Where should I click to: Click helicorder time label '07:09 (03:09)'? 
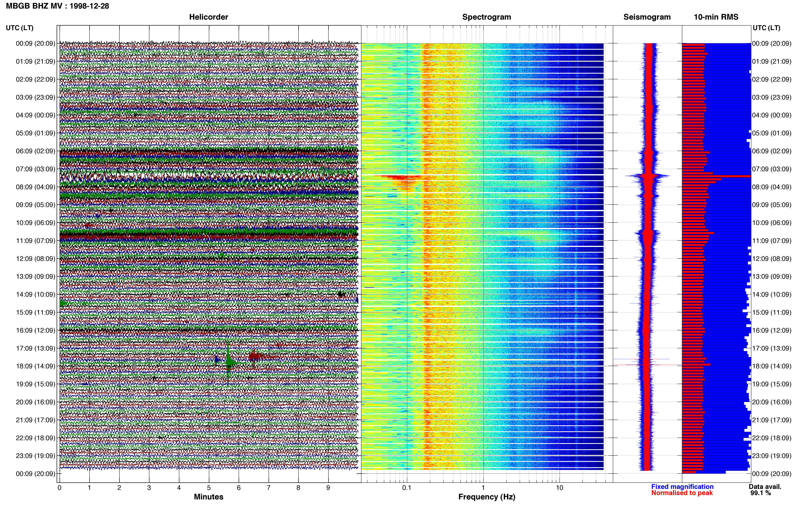[x=35, y=169]
